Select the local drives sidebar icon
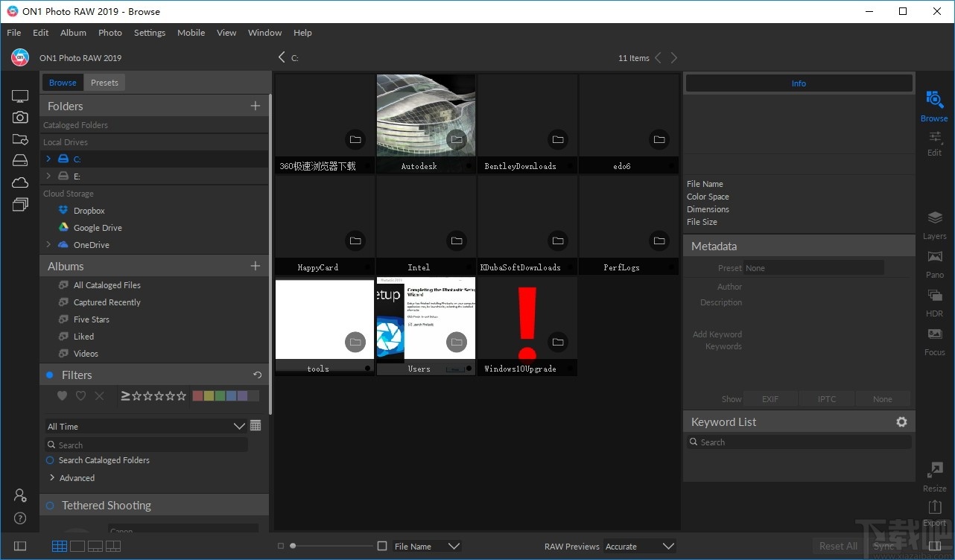Image resolution: width=955 pixels, height=560 pixels. tap(20, 160)
